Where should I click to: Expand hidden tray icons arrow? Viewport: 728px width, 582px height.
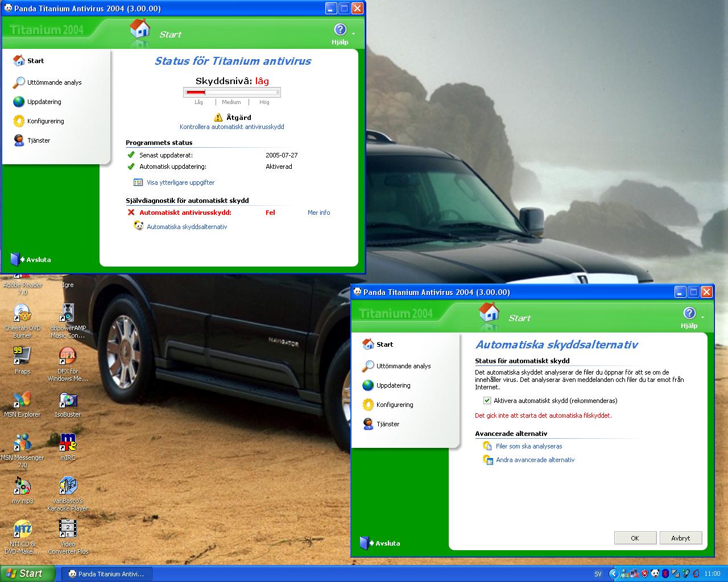pos(614,573)
